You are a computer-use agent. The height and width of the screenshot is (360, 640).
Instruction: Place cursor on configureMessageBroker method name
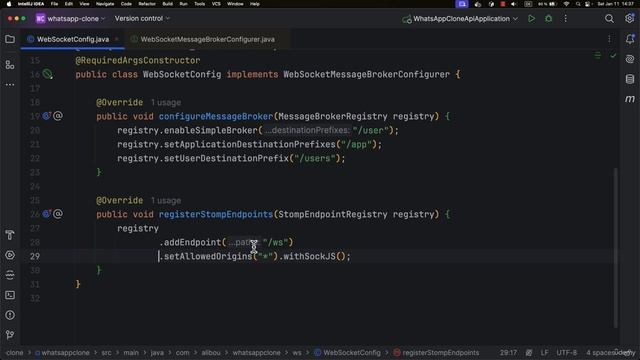pos(216,116)
